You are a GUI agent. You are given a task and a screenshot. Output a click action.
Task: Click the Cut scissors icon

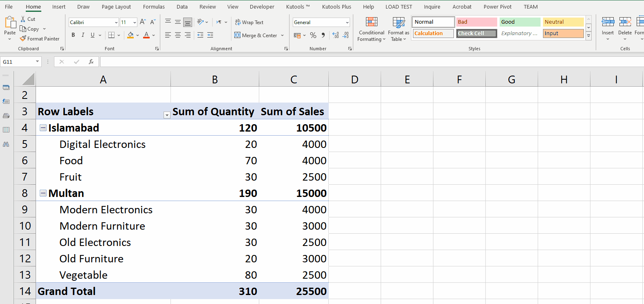(x=23, y=19)
